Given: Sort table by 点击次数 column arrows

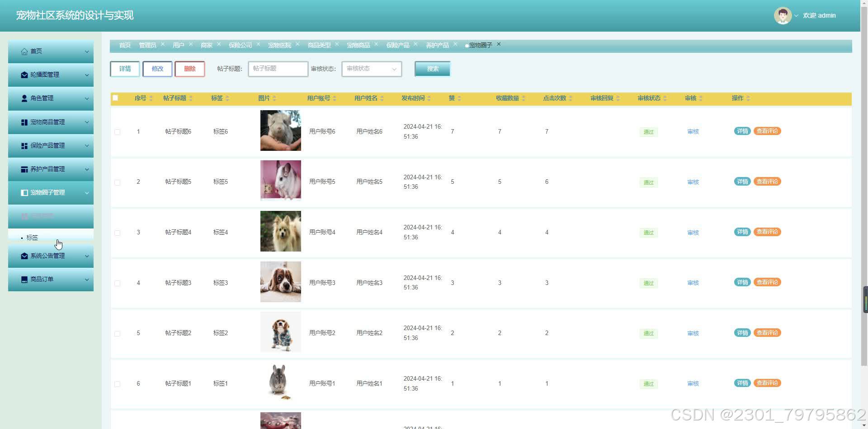Looking at the screenshot, I should (571, 98).
